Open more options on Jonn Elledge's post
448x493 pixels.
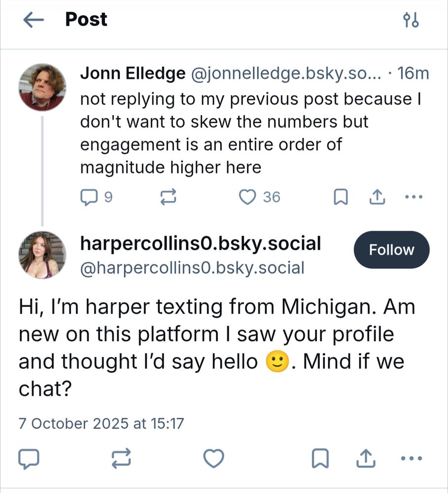[x=413, y=198]
